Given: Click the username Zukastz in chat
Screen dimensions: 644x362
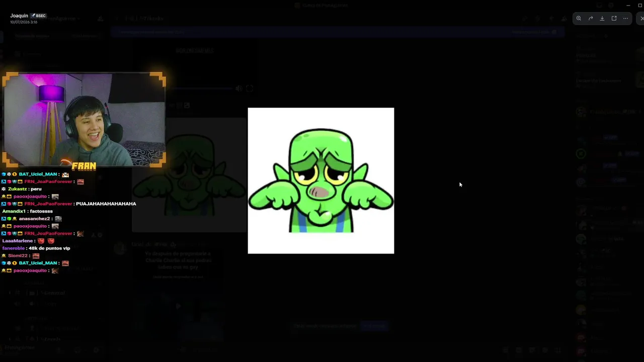Looking at the screenshot, I should pos(18,189).
